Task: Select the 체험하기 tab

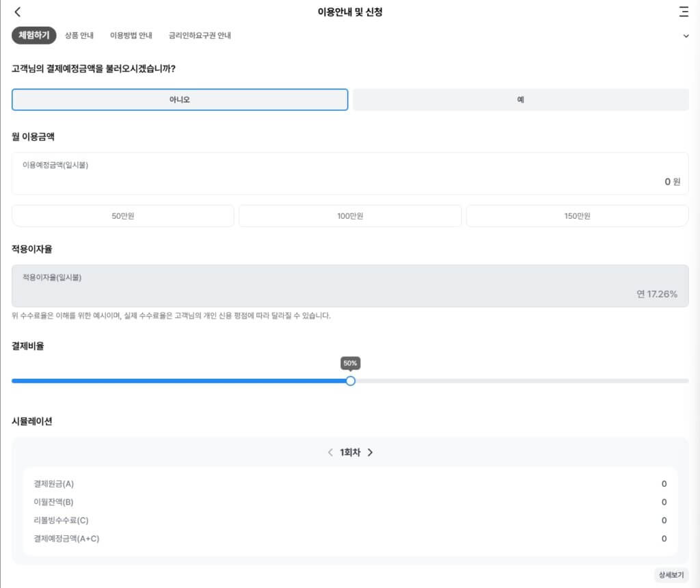Action: tap(34, 36)
